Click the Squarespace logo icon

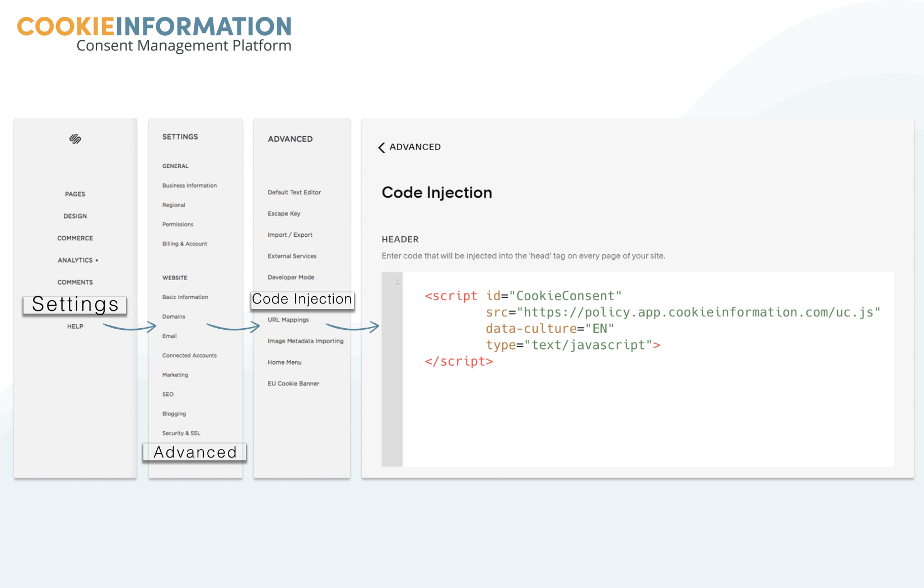tap(75, 139)
